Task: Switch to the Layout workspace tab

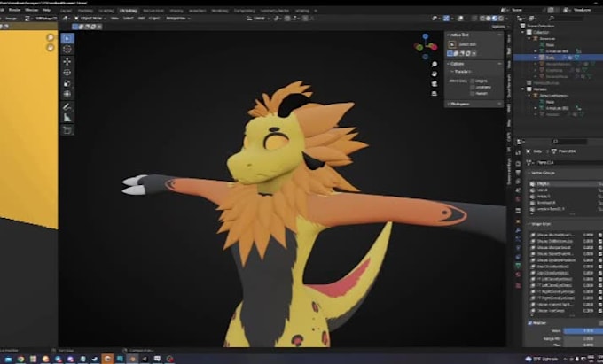Action: click(x=66, y=11)
